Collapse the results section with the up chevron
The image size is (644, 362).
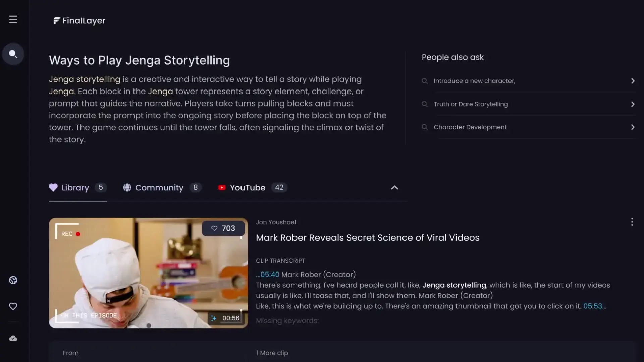[x=394, y=188]
